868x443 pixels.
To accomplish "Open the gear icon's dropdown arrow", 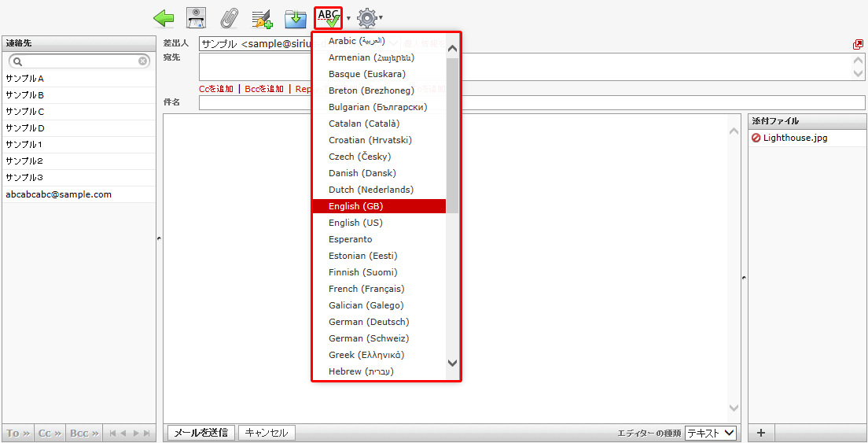I will [381, 18].
